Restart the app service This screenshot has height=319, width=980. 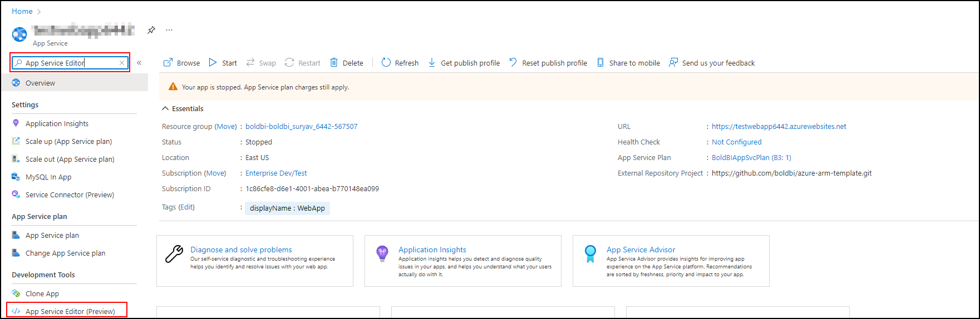303,63
